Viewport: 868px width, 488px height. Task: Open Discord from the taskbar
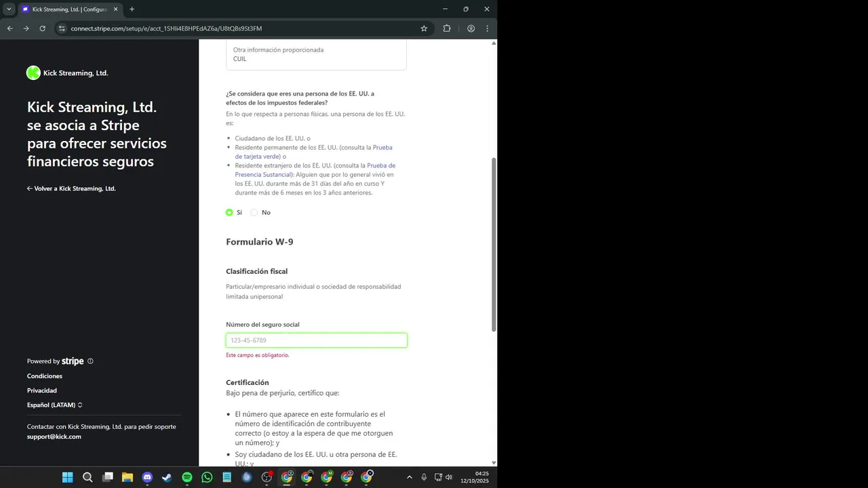click(x=147, y=477)
